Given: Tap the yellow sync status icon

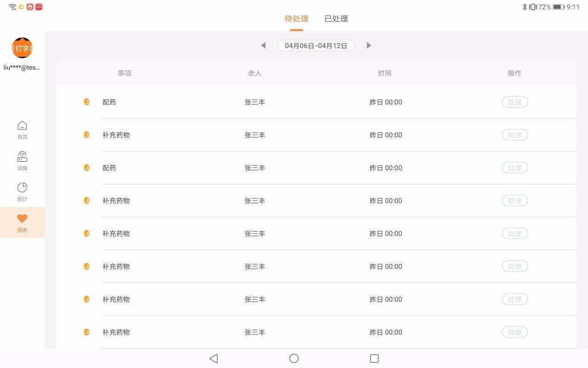Looking at the screenshot, I should [x=21, y=7].
